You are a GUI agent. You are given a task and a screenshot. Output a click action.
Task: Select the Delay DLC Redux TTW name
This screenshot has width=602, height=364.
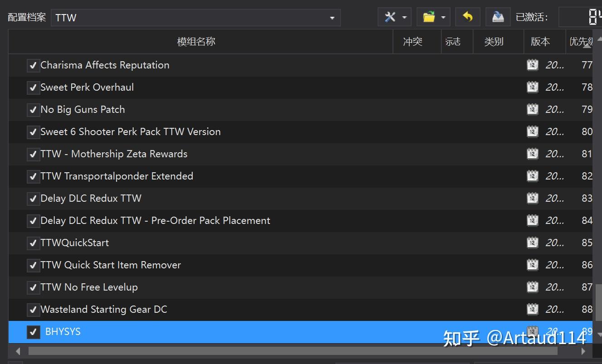point(91,198)
